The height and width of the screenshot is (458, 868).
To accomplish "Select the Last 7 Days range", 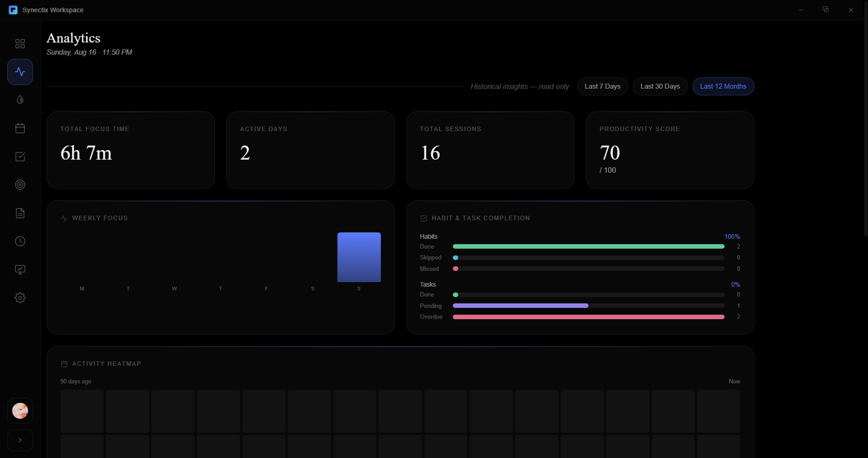I will coord(602,86).
